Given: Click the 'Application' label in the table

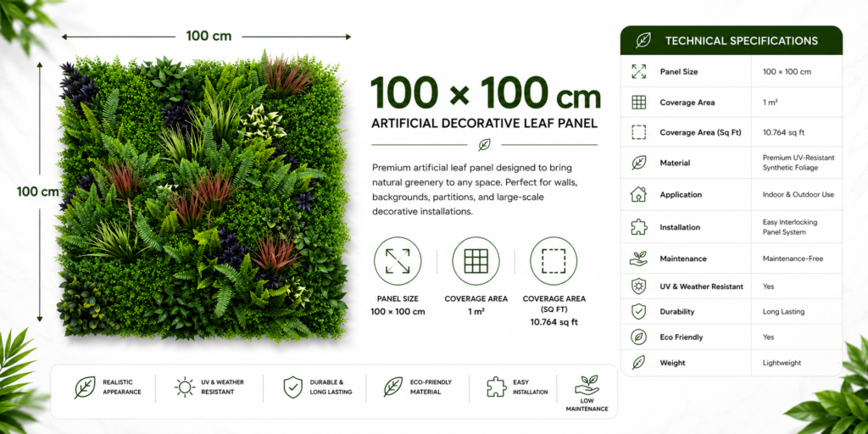Looking at the screenshot, I should coord(681,194).
